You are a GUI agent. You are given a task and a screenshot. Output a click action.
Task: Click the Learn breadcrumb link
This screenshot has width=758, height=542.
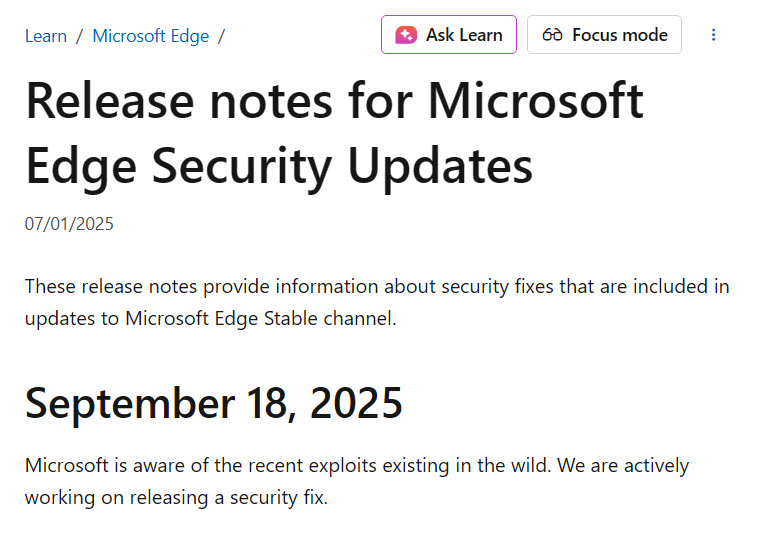pyautogui.click(x=46, y=36)
